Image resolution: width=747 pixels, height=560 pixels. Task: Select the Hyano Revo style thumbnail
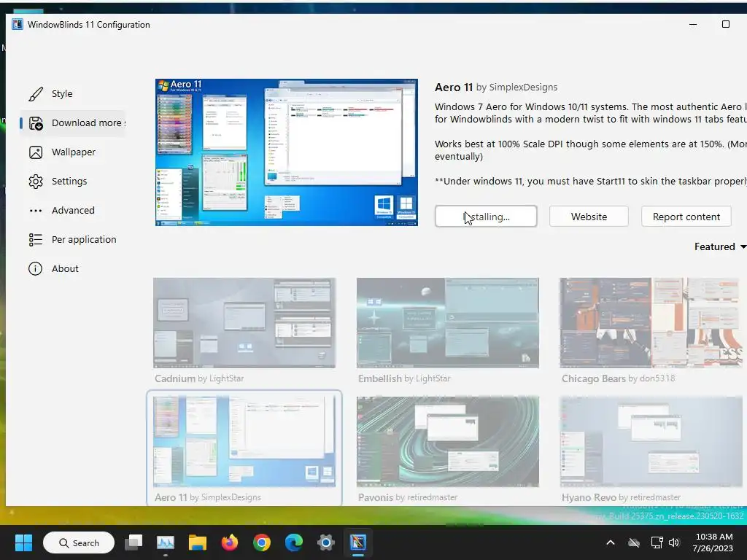click(651, 441)
